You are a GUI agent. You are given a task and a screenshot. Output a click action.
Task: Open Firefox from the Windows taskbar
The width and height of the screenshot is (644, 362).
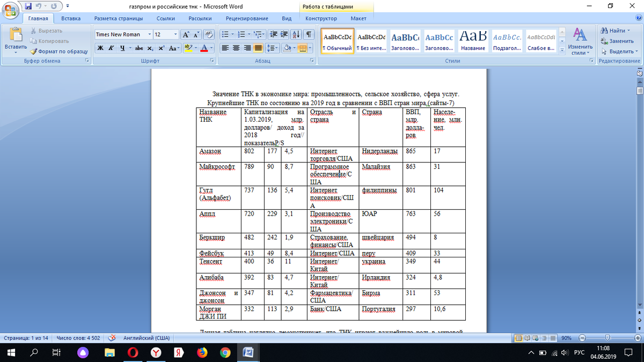(x=202, y=352)
